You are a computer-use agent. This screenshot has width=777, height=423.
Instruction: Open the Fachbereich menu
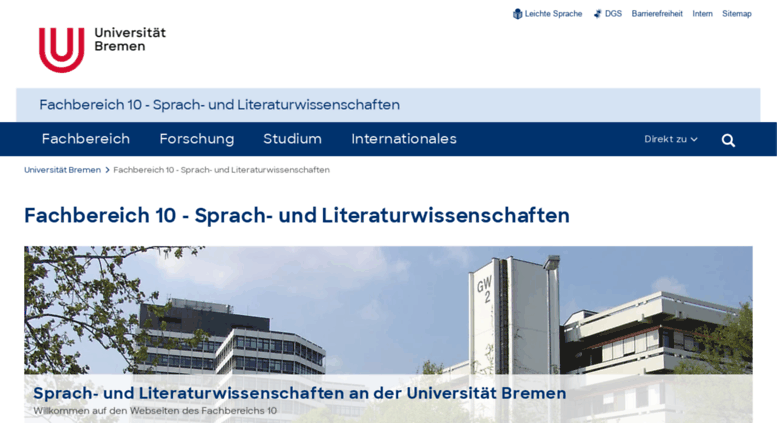click(x=86, y=139)
